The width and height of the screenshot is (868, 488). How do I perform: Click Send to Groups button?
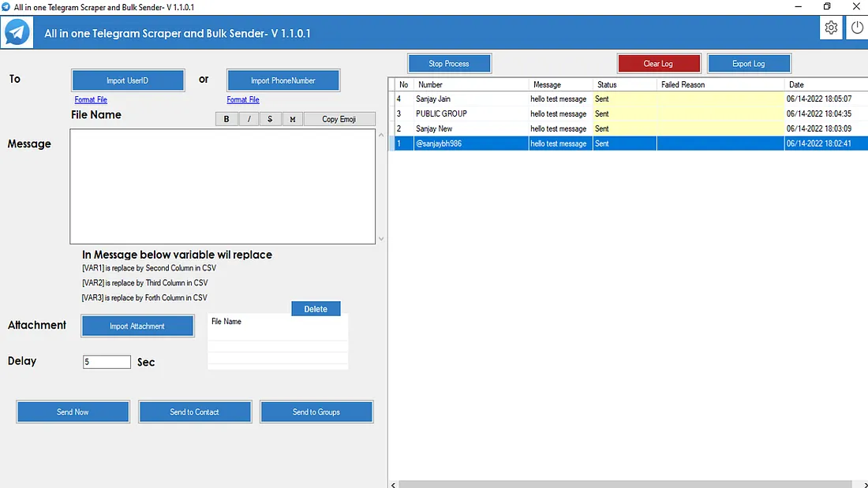click(x=316, y=412)
